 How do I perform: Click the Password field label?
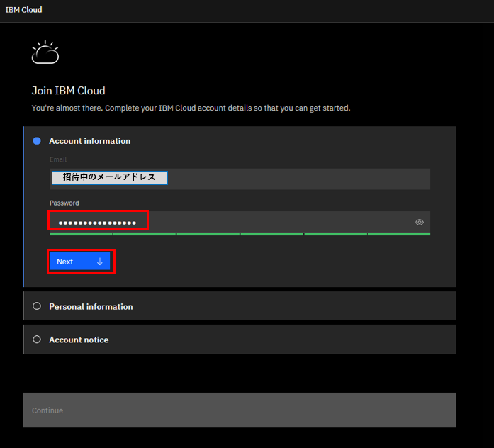click(x=64, y=203)
